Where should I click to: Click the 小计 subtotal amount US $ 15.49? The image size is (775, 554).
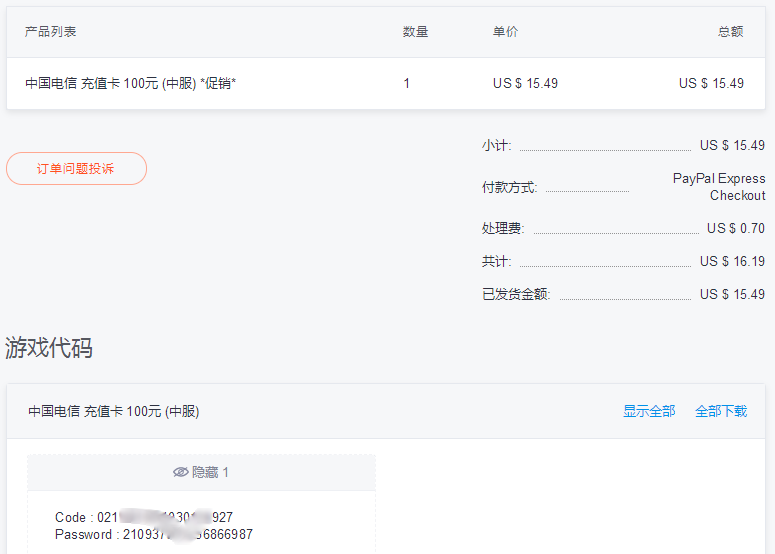point(732,145)
